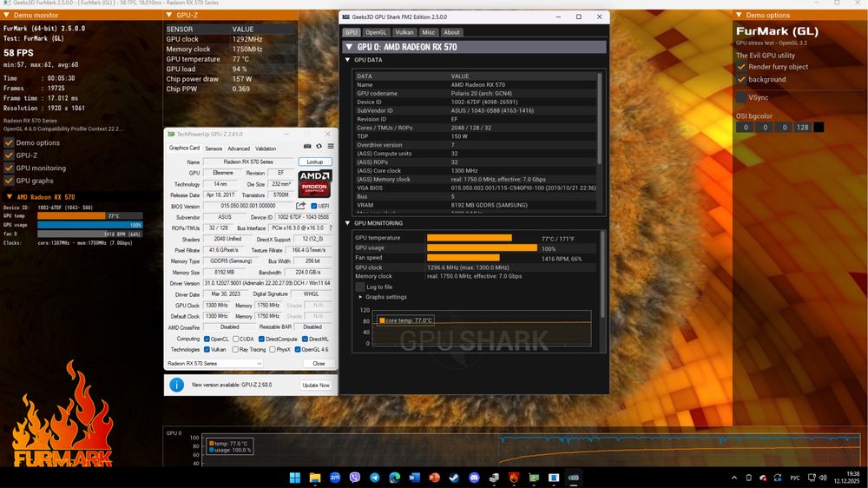Click the blue info icon in update bar

tap(176, 385)
